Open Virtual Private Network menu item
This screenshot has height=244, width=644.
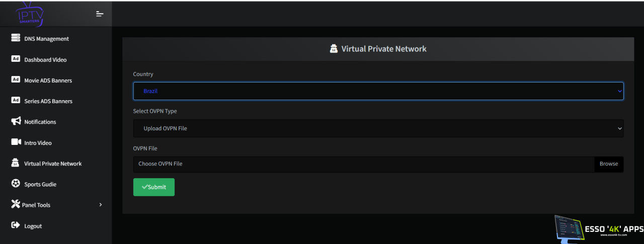(x=53, y=164)
